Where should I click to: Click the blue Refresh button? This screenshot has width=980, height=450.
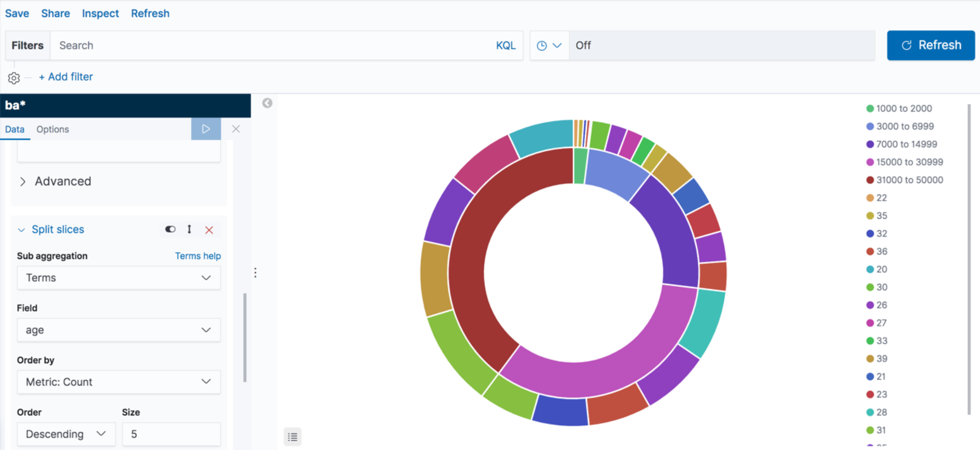[930, 45]
